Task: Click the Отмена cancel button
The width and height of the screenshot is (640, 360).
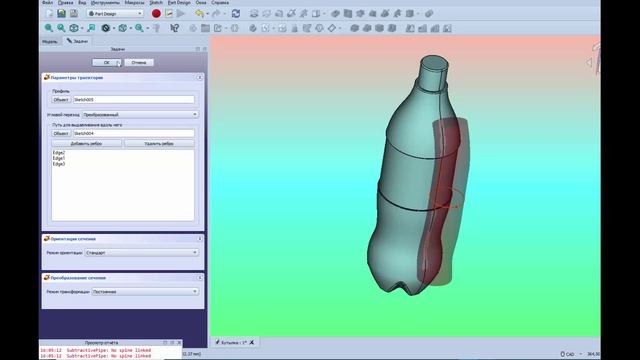Action: (139, 62)
